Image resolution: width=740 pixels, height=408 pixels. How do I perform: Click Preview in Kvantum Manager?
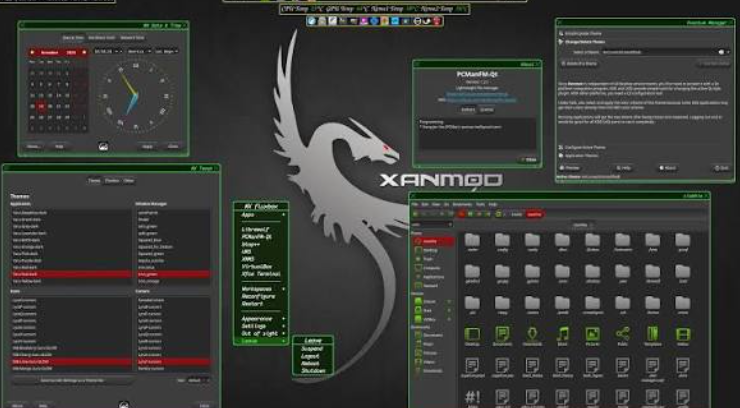point(569,167)
